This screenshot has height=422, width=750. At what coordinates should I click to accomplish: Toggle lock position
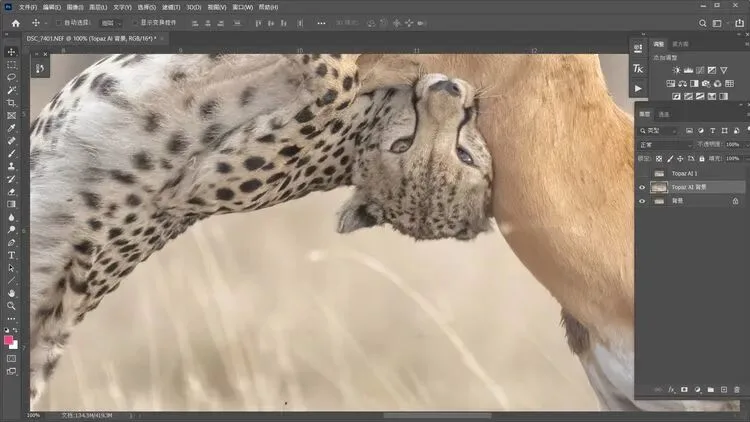(680, 158)
